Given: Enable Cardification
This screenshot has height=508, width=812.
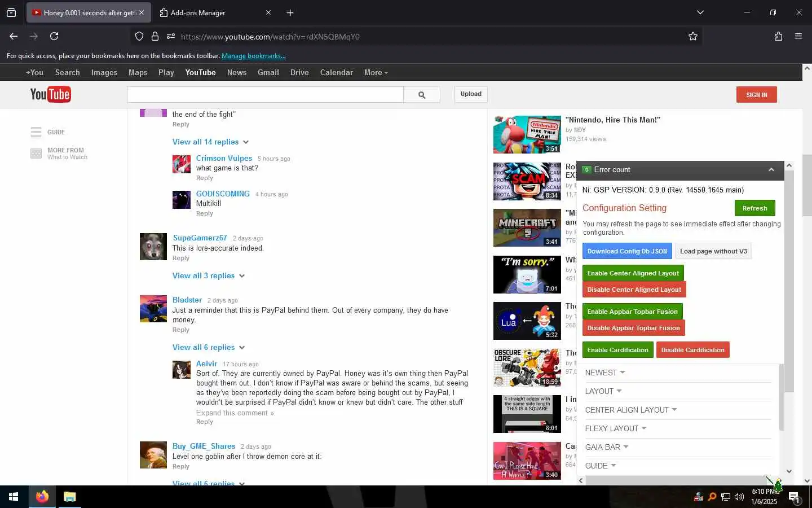Looking at the screenshot, I should pos(617,350).
